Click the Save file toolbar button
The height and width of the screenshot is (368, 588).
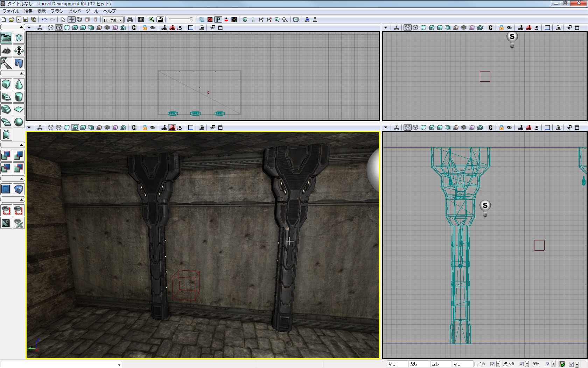pos(26,20)
